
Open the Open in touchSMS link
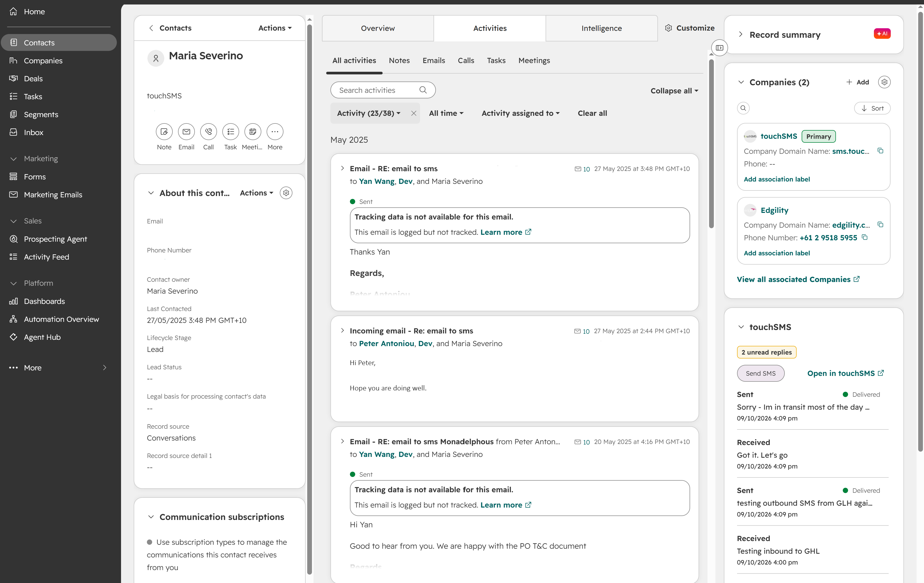tap(845, 373)
